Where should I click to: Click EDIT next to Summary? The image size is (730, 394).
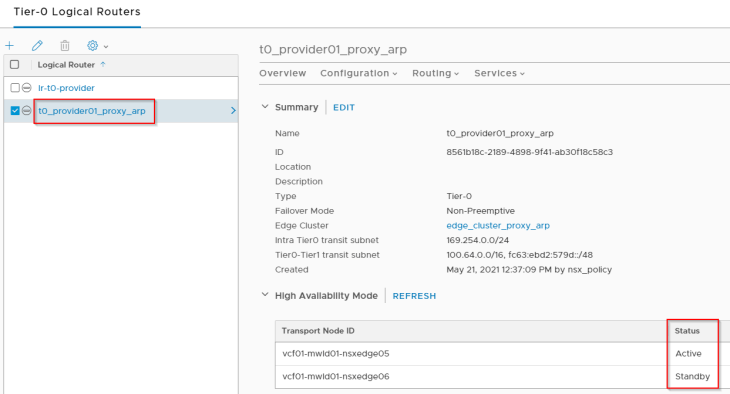pyautogui.click(x=344, y=108)
